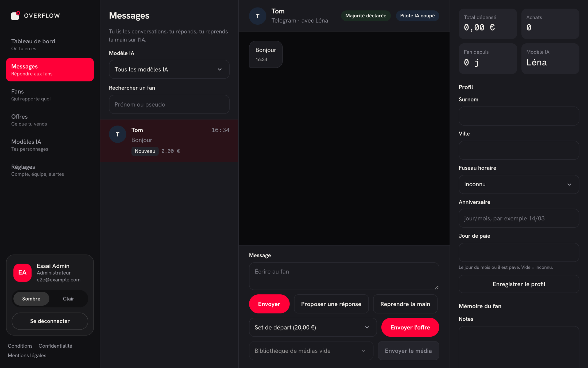Click Enregistrer le profil

click(x=519, y=284)
